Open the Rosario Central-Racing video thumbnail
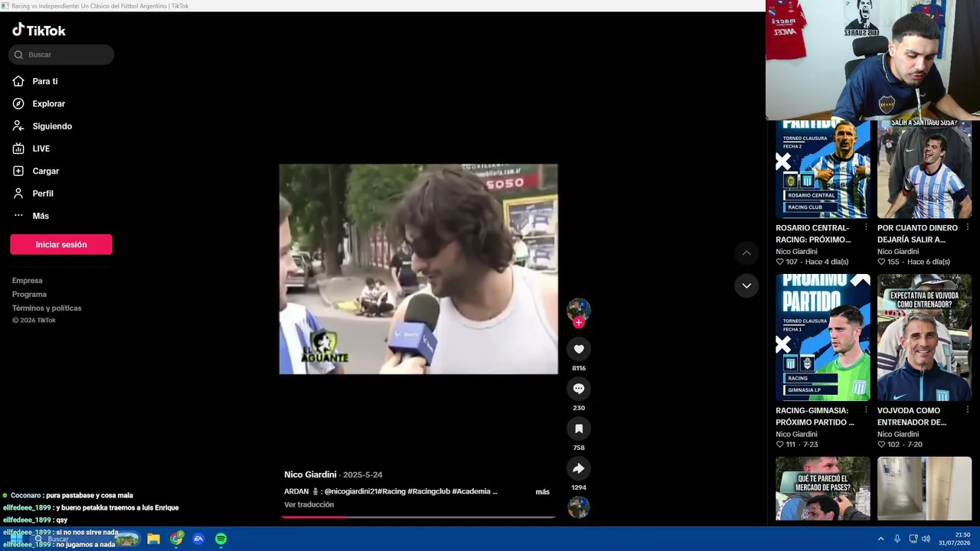Screen dimensions: 980x551 (x=823, y=169)
